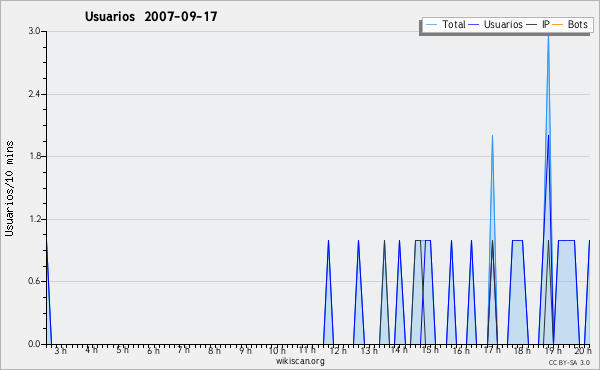Click the 0.0 y-axis value
600x370 pixels.
pos(34,344)
